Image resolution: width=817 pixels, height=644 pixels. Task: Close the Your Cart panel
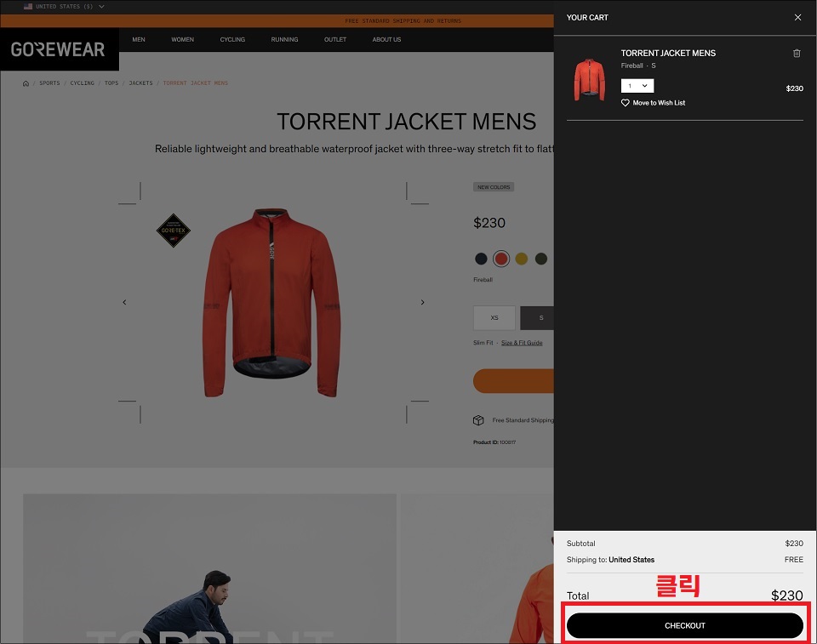[797, 17]
